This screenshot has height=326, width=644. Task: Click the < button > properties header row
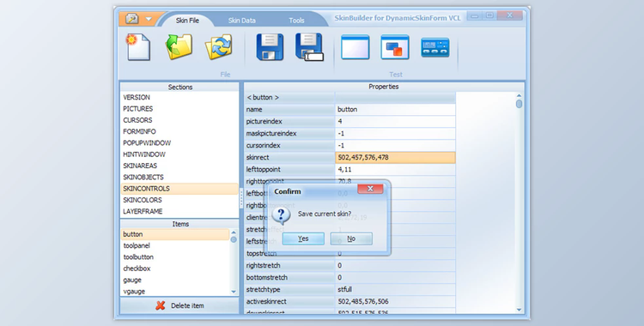[350, 97]
